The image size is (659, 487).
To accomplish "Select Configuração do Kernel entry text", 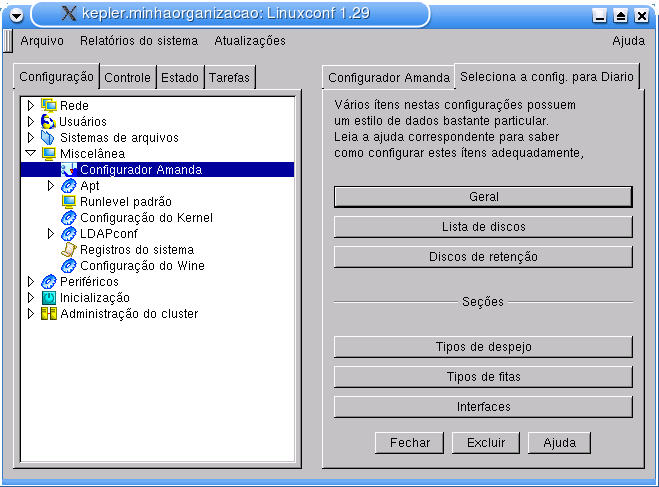I will (x=146, y=218).
